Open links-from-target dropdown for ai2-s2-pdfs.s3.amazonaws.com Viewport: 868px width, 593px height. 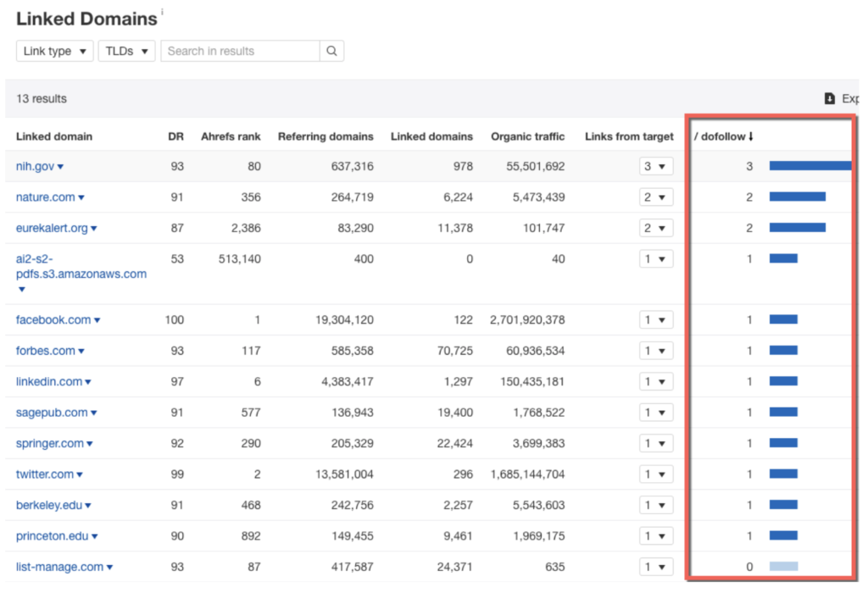(656, 259)
